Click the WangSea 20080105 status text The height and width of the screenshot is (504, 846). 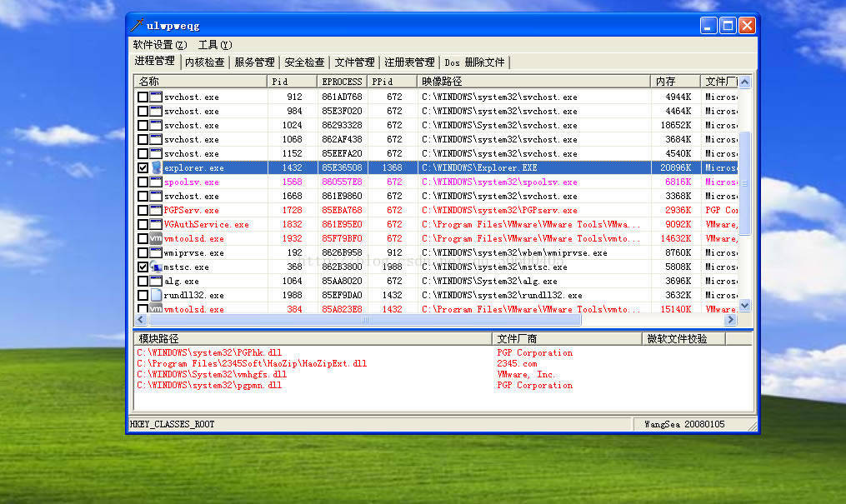click(x=684, y=424)
